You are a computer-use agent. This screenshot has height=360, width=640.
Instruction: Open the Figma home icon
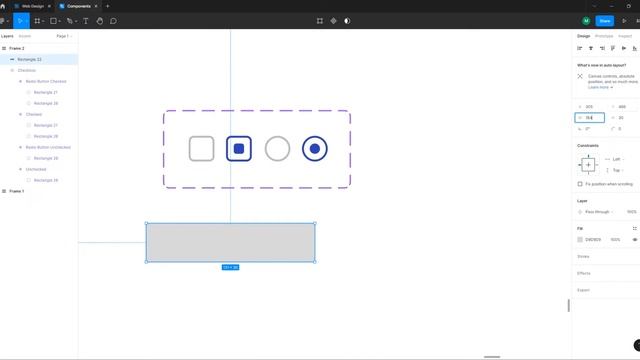[3, 6]
